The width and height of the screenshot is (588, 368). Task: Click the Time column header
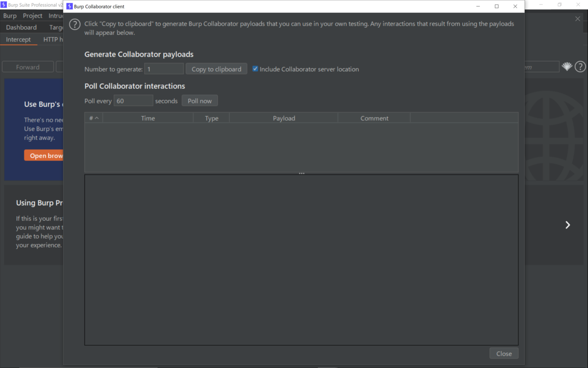pos(148,118)
